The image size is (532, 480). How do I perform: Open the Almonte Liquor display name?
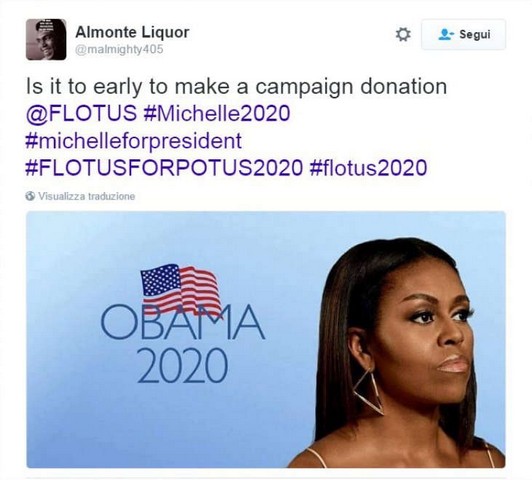(132, 33)
